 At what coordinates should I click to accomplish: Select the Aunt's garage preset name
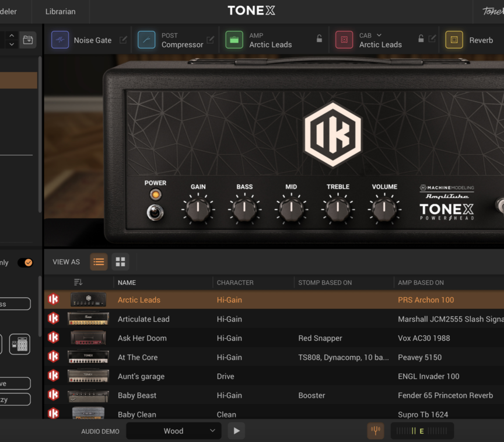point(141,377)
